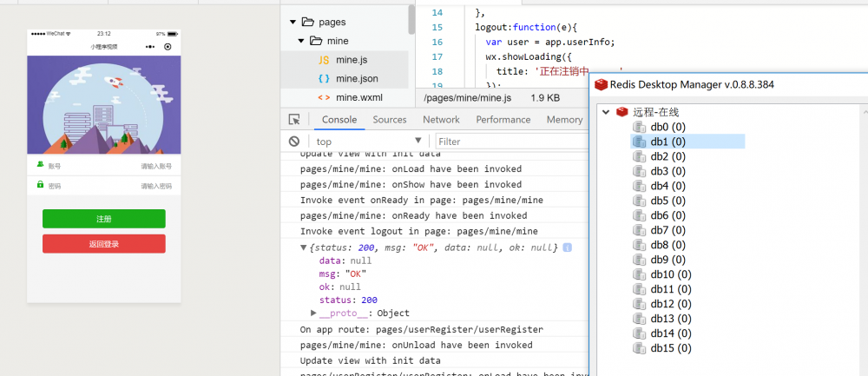Screen dimensions: 868x376
Task: Collapse the mine folder arrow
Action: [301, 41]
